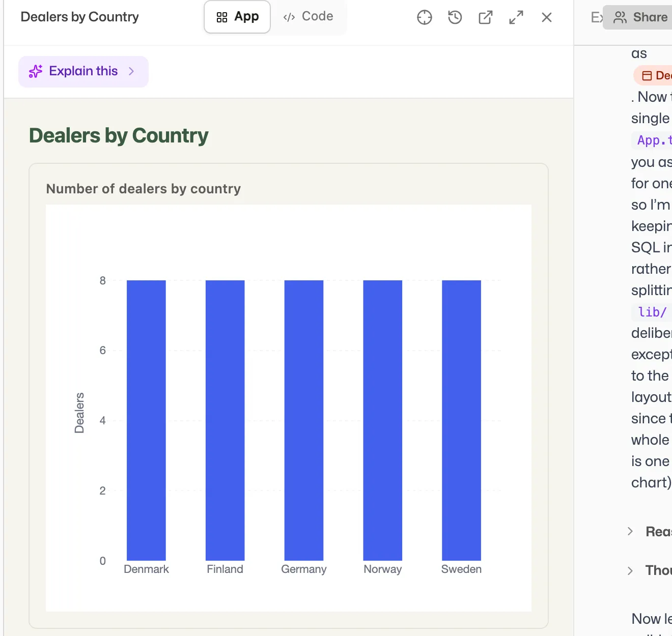This screenshot has height=636, width=672.
Task: Click the y-axis value 8
Action: [103, 281]
